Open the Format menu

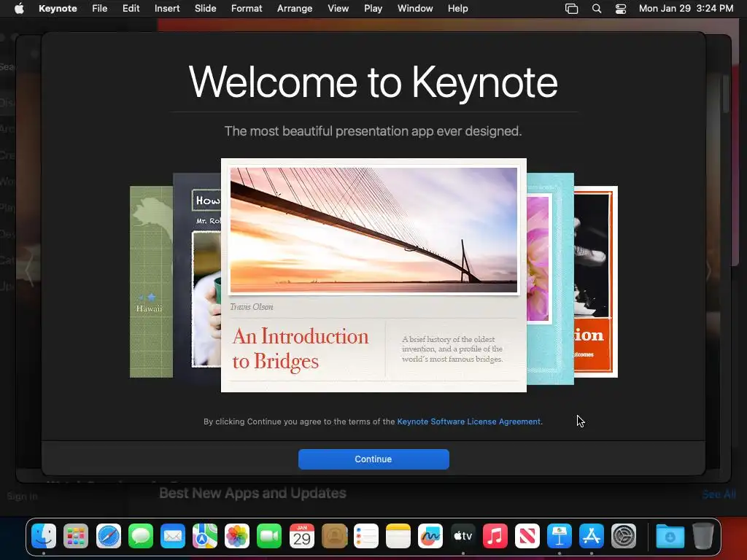tap(247, 9)
